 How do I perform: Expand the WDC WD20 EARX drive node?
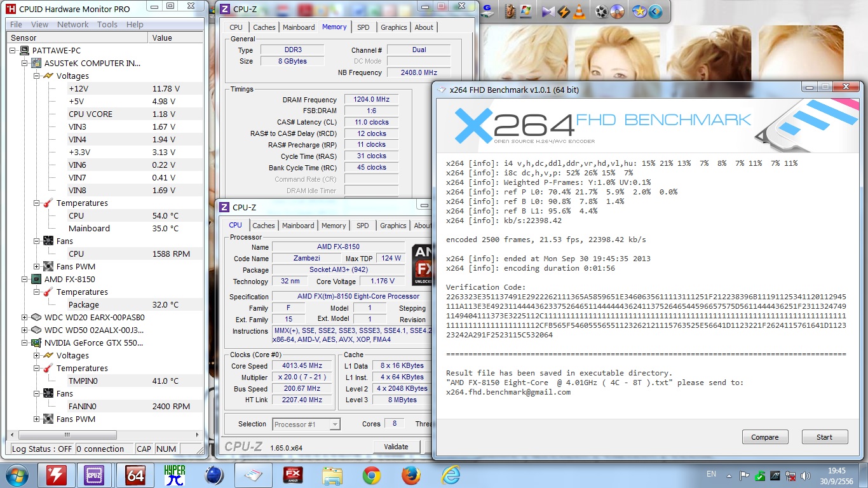[25, 317]
